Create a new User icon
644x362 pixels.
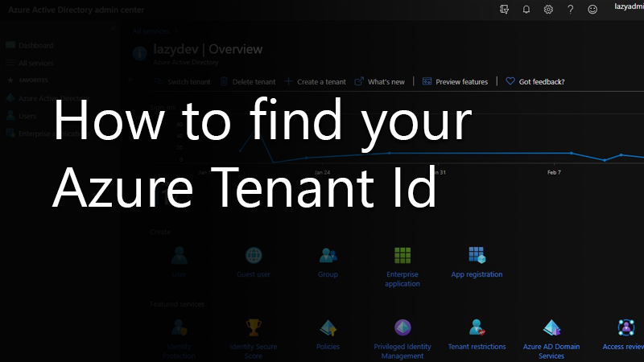[x=179, y=256]
